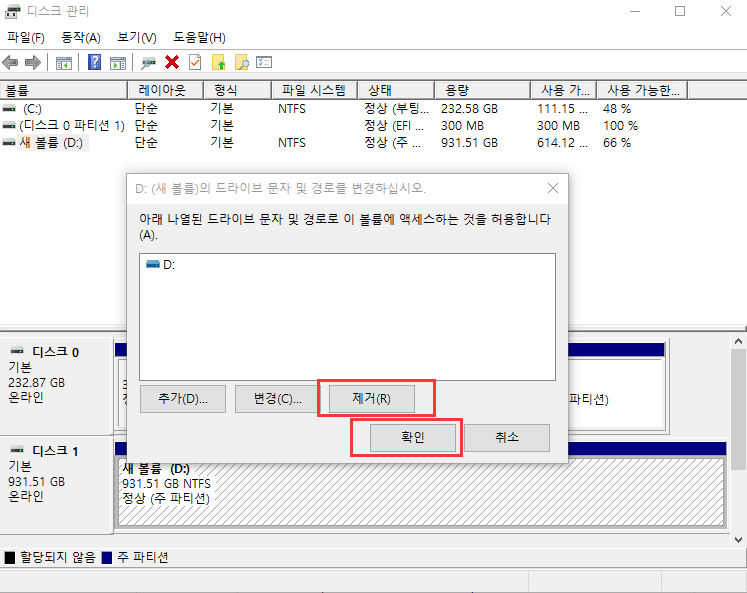Open the 동작(A) menu
This screenshot has height=593, width=747.
(81, 38)
